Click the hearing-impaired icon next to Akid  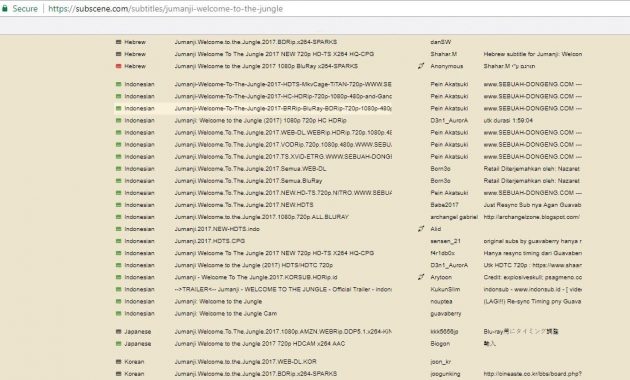tap(421, 229)
